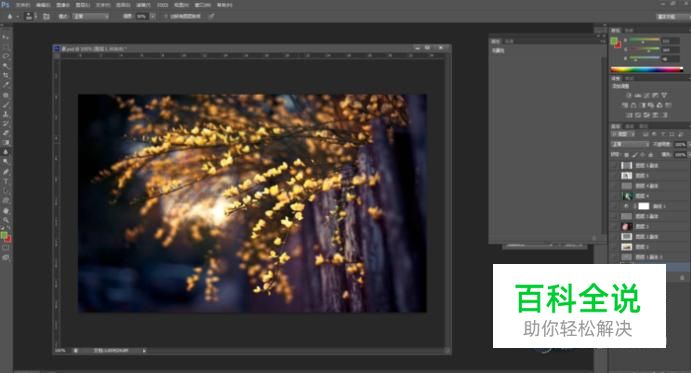This screenshot has height=373, width=691.
Task: Click the rainbow color spectrum ramp
Action: click(x=646, y=69)
